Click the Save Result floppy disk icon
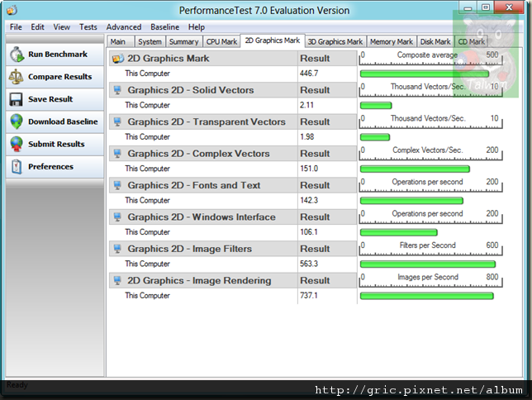The width and height of the screenshot is (532, 400). point(16,99)
